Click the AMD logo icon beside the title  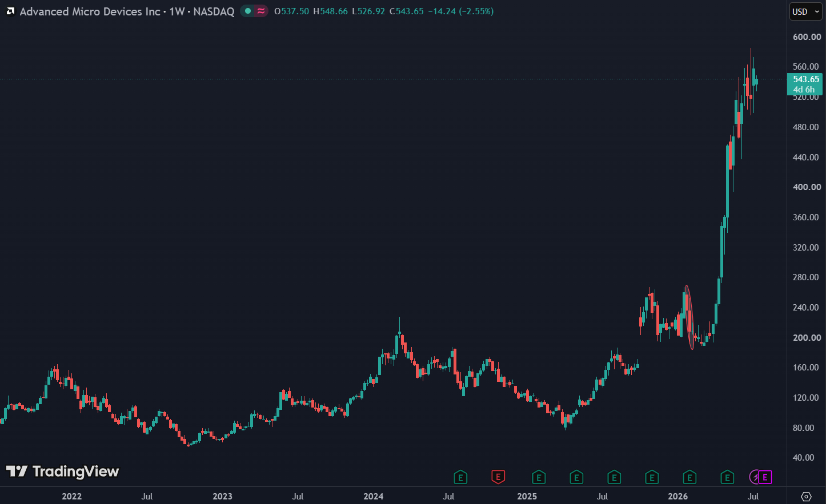10,11
